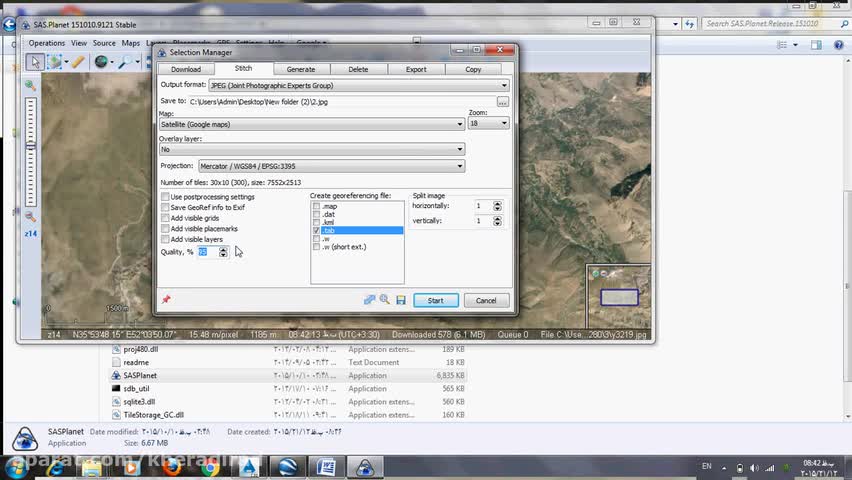Click the globe map source icon
852x480 pixels.
tap(101, 61)
